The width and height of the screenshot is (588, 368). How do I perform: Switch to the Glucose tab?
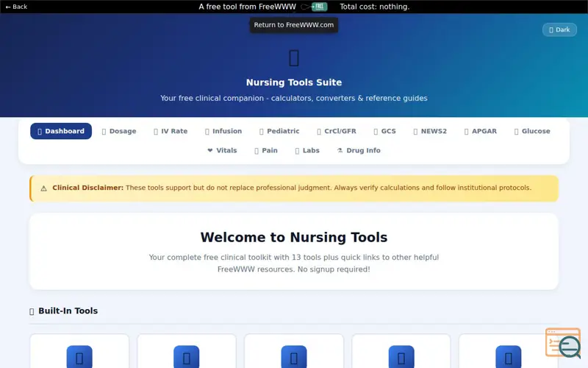532,131
